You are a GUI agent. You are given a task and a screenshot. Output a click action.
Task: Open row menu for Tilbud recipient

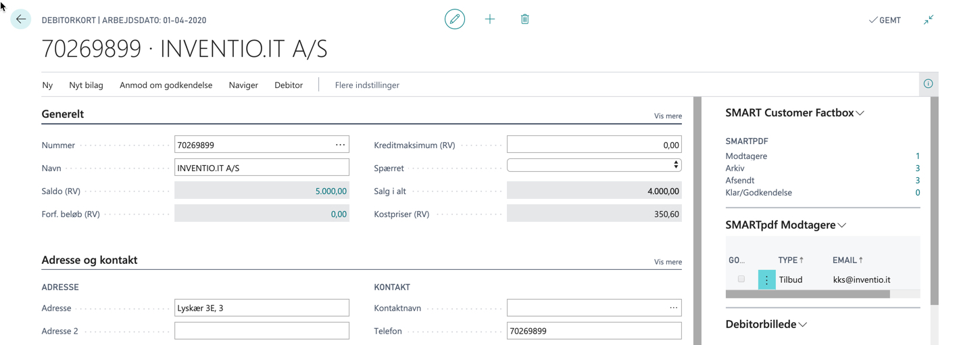coord(766,279)
